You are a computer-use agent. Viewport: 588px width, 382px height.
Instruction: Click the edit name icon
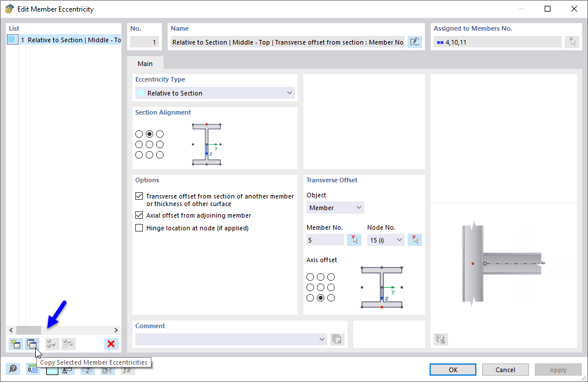pyautogui.click(x=415, y=42)
